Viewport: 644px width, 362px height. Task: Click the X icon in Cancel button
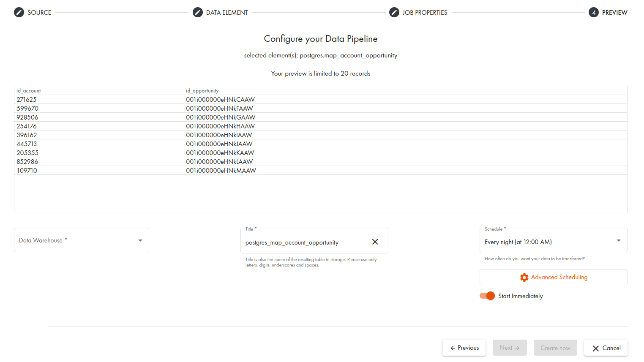(596, 348)
